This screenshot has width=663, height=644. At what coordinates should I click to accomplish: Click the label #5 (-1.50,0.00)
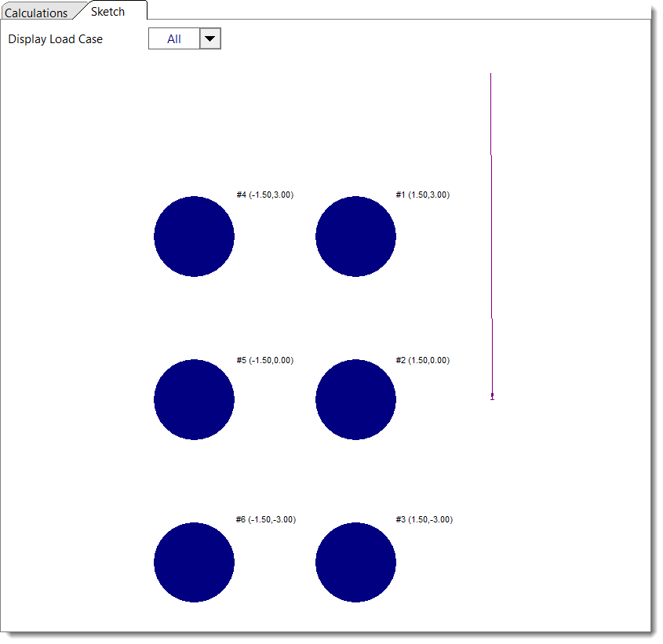tap(265, 360)
